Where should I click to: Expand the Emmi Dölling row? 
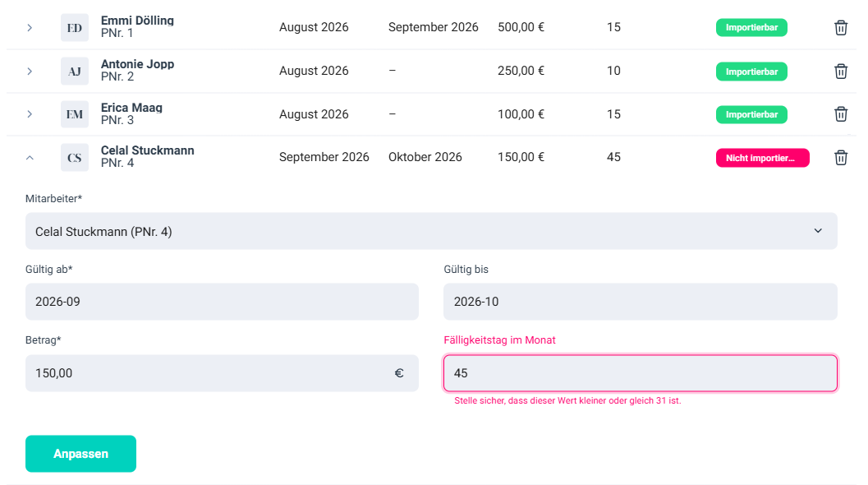[x=30, y=28]
